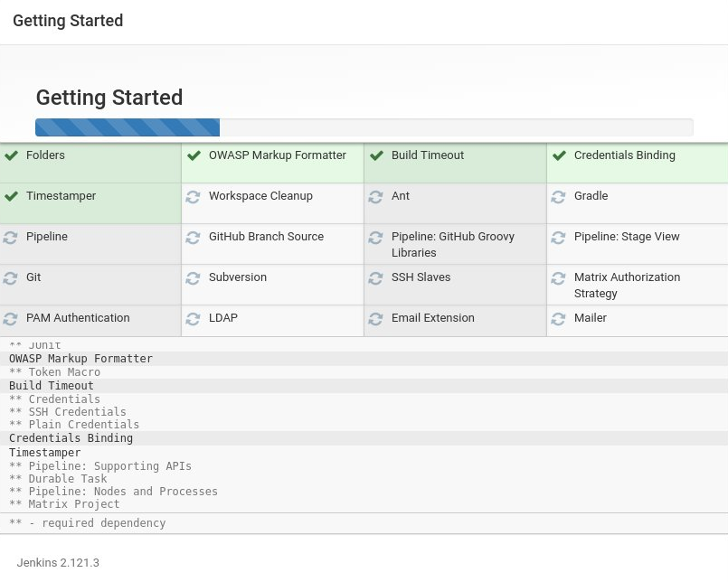This screenshot has height=582, width=728.
Task: Click the pending icon beside SSH Slaves
Action: (375, 278)
